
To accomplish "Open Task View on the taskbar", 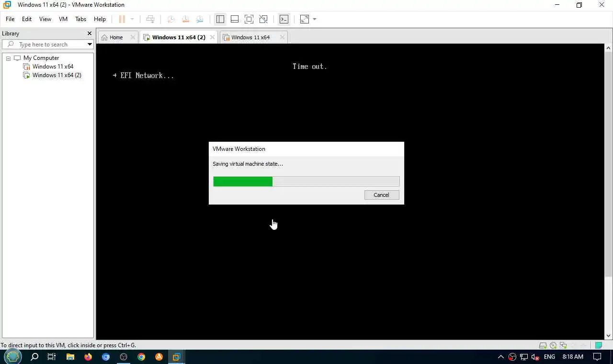I will coord(52,357).
